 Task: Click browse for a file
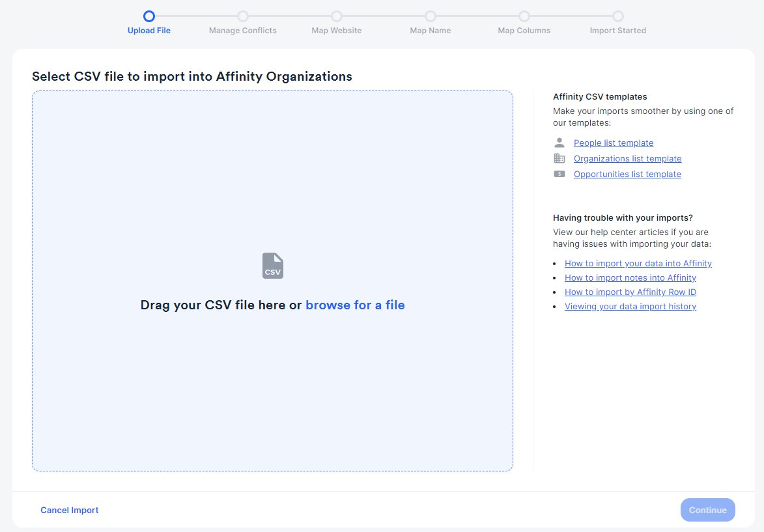(355, 305)
